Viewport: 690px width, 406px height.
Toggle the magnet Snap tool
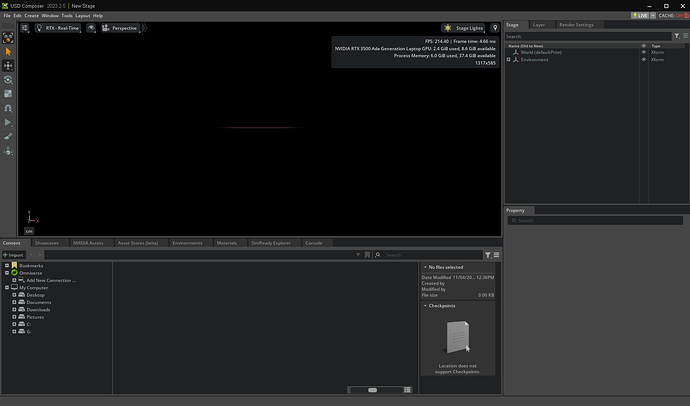coord(8,108)
